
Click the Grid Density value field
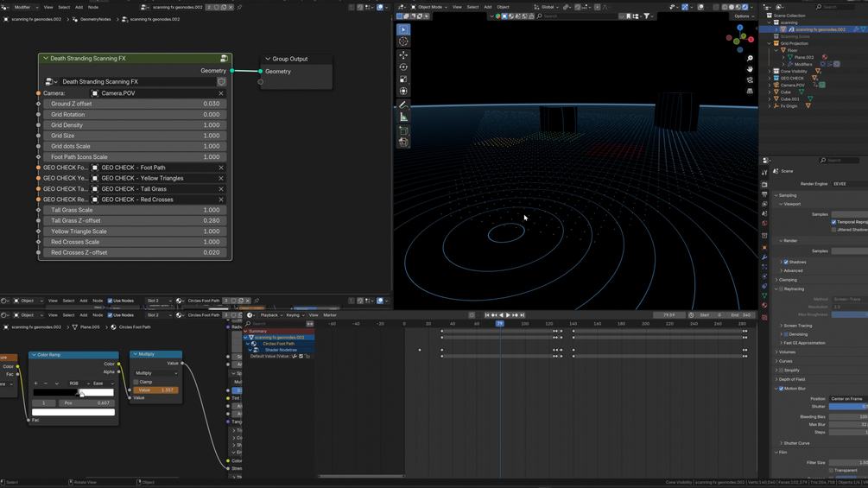tap(135, 125)
